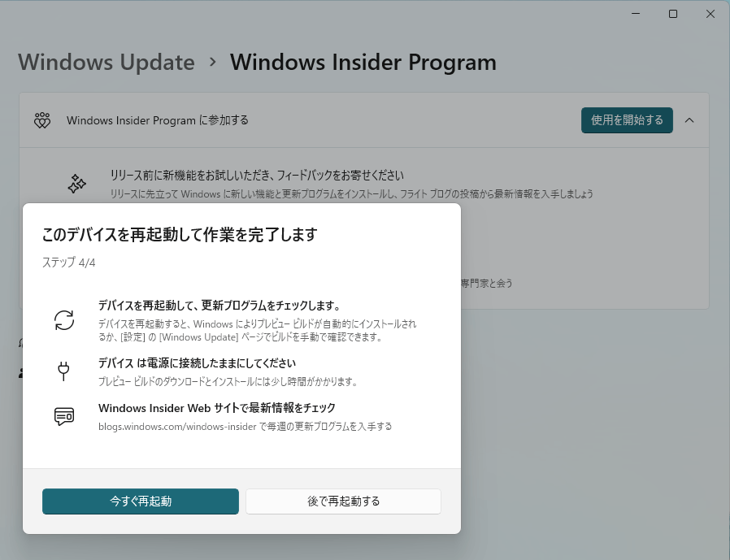Click the 今すぐ再起動 button

pyautogui.click(x=140, y=501)
